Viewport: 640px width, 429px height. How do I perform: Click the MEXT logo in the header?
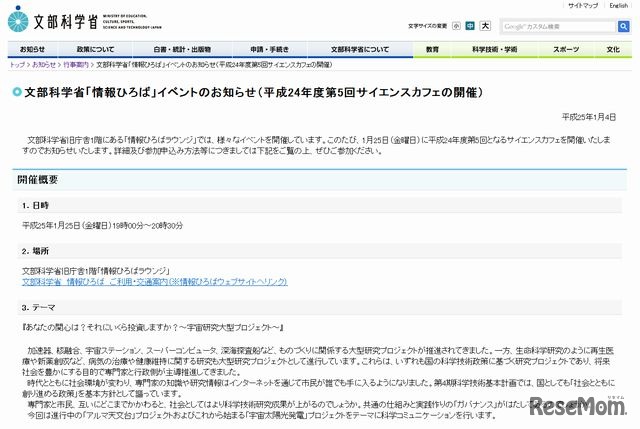[x=85, y=20]
